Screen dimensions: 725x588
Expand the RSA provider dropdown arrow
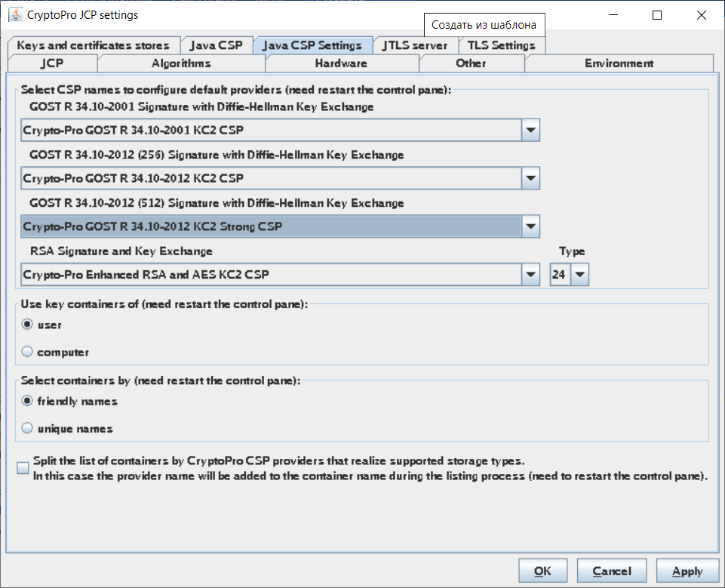[x=530, y=274]
